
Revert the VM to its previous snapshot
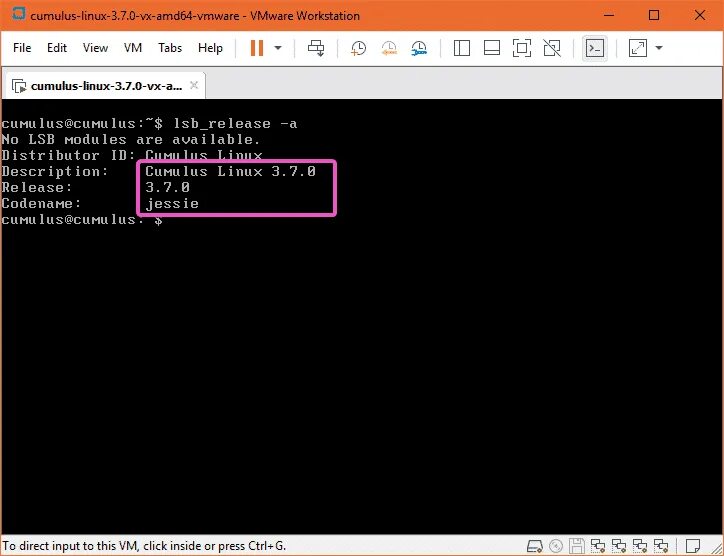click(389, 48)
